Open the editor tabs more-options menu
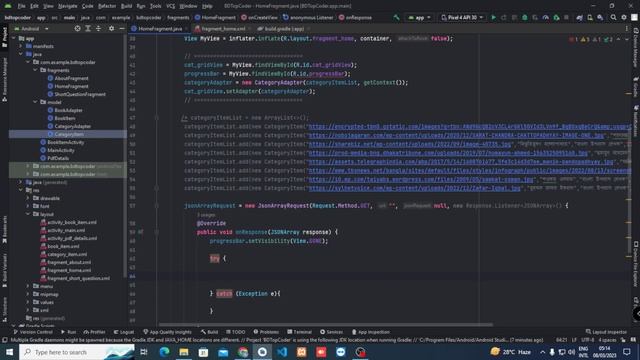 (x=627, y=29)
